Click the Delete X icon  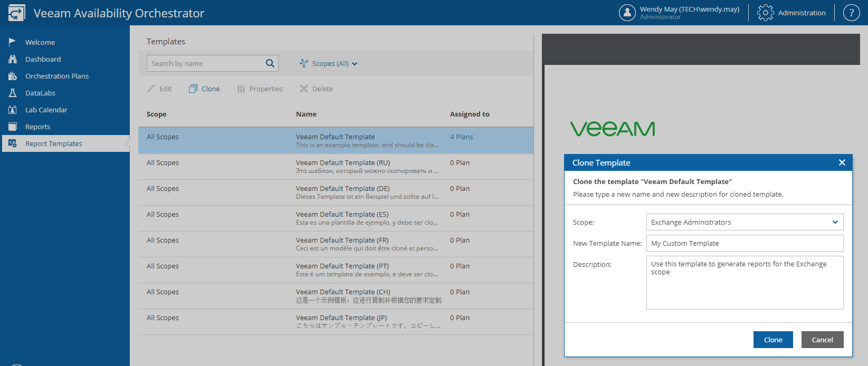[x=304, y=89]
